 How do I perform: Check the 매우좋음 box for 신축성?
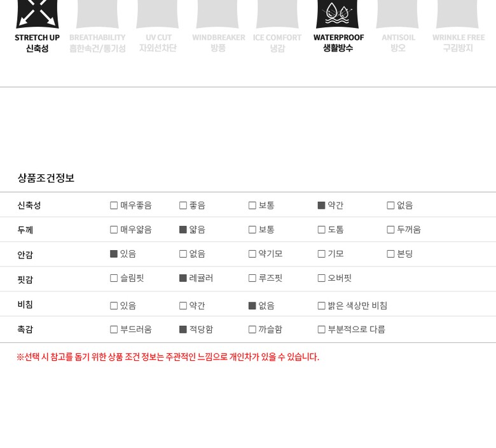[114, 206]
